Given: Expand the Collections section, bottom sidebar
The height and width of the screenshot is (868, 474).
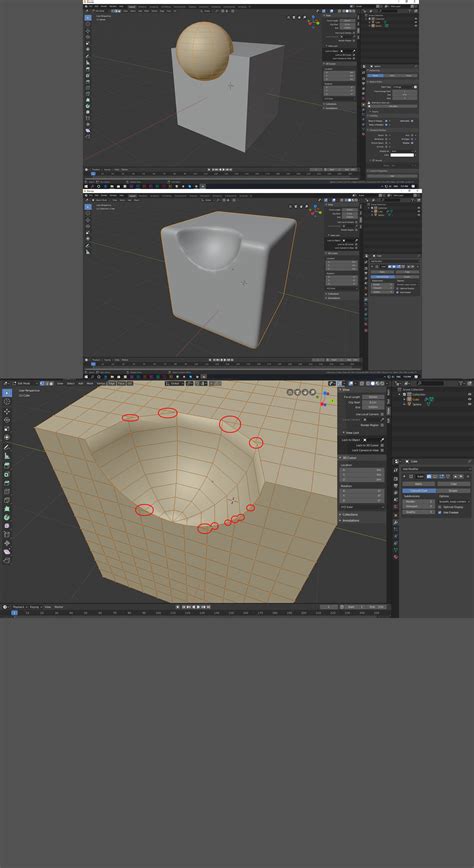Looking at the screenshot, I should 349,514.
